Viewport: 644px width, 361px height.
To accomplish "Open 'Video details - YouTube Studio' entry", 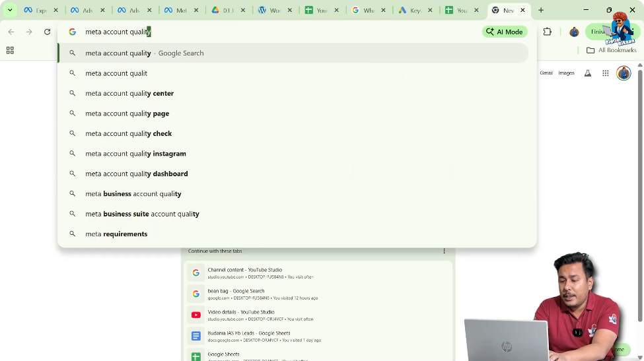I will pyautogui.click(x=318, y=315).
